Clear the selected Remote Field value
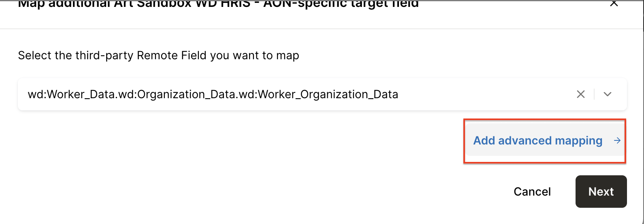 [580, 94]
